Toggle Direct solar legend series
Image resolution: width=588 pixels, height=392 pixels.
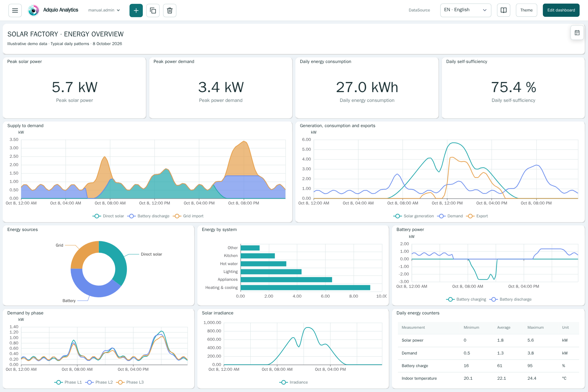pyautogui.click(x=108, y=216)
